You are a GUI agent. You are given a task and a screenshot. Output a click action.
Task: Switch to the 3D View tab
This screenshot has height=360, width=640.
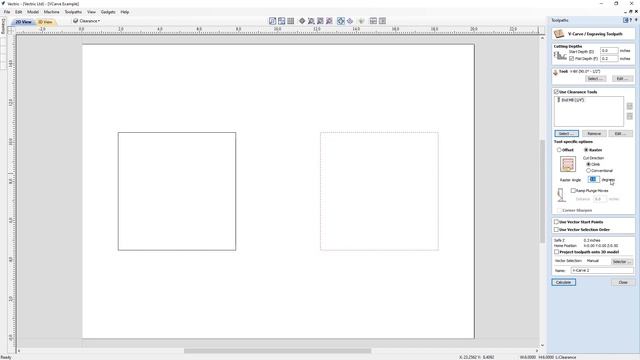45,22
